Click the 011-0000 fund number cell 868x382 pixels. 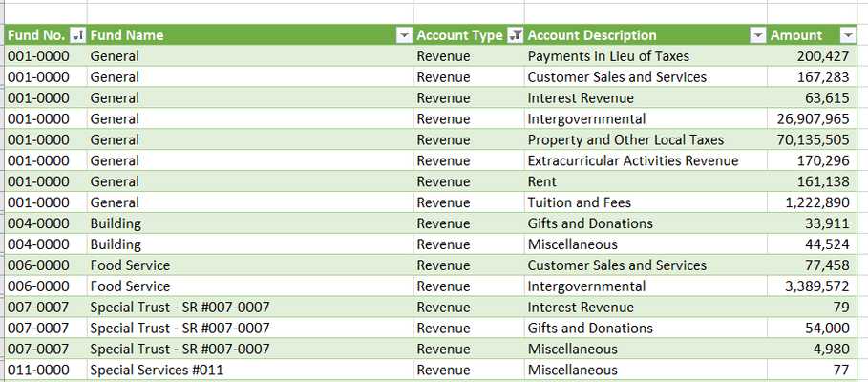(x=46, y=370)
